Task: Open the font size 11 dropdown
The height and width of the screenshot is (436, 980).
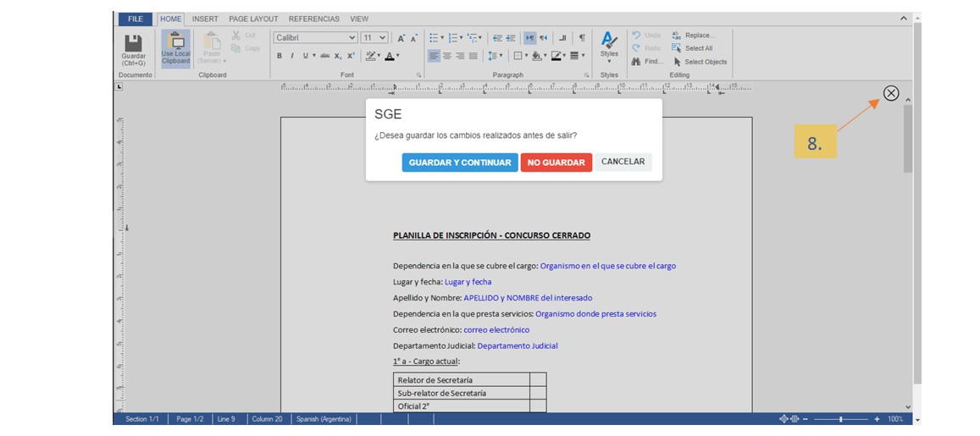Action: tap(383, 38)
